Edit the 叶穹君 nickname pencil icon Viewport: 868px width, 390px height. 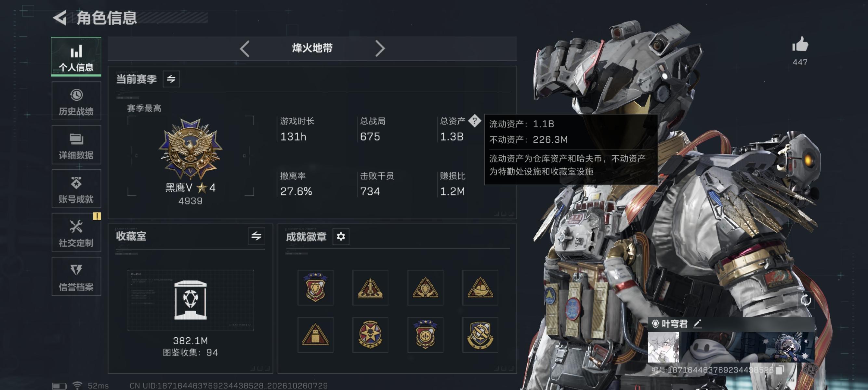(698, 324)
